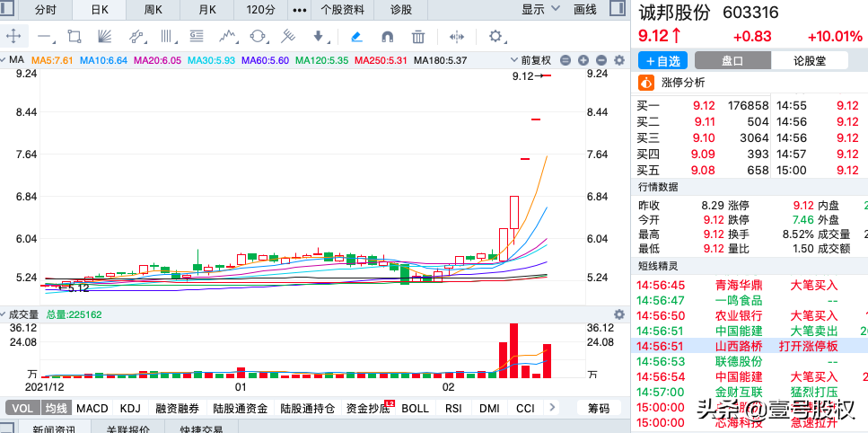Switch to the 周K tab

(153, 9)
